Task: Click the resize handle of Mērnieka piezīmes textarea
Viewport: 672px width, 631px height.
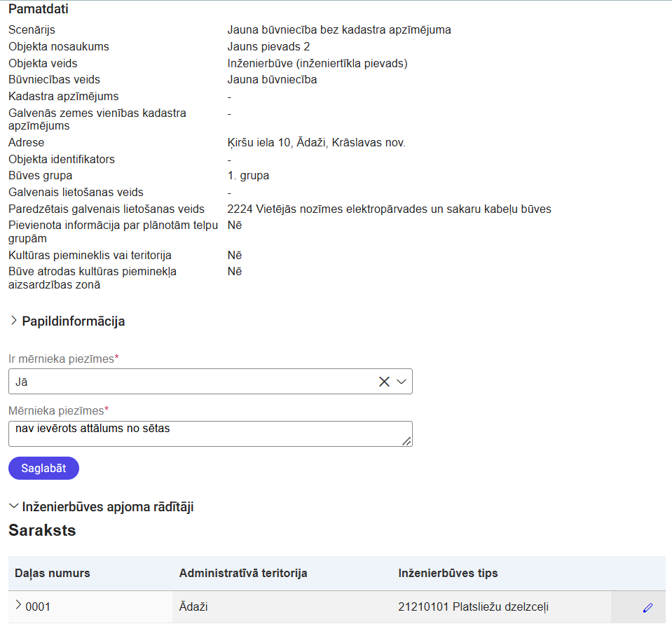Action: pyautogui.click(x=407, y=442)
